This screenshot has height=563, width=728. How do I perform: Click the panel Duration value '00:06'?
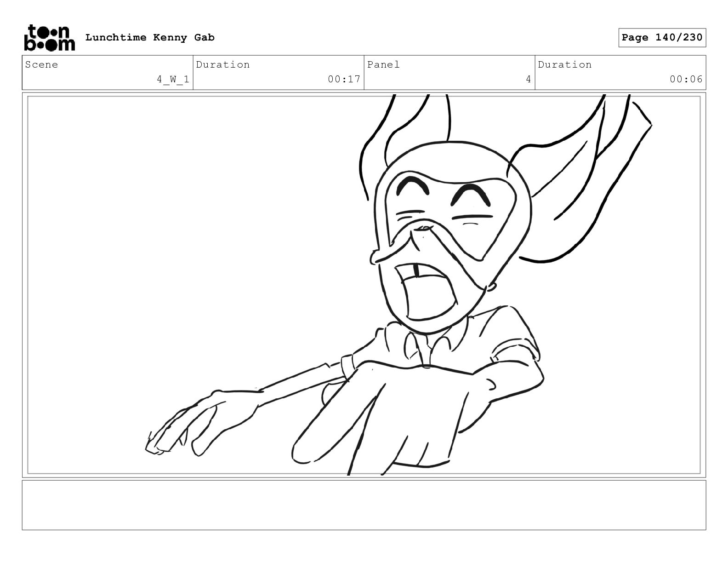(686, 79)
